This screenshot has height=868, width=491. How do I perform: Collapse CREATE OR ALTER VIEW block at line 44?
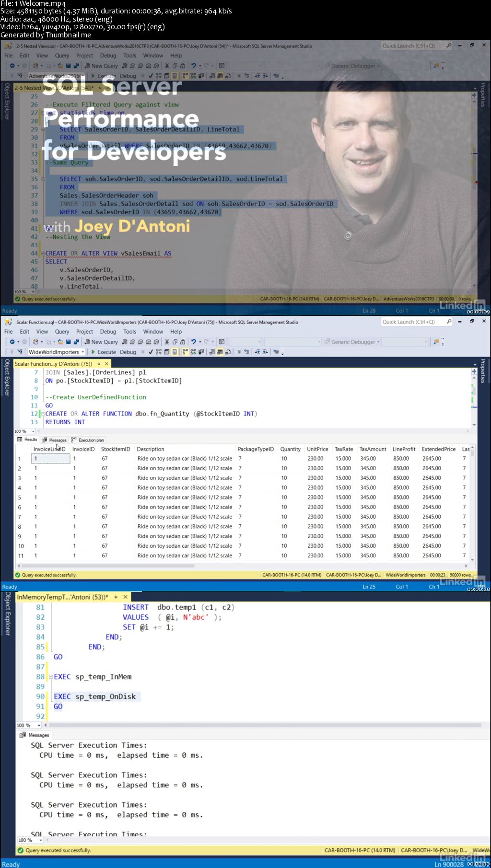42,254
